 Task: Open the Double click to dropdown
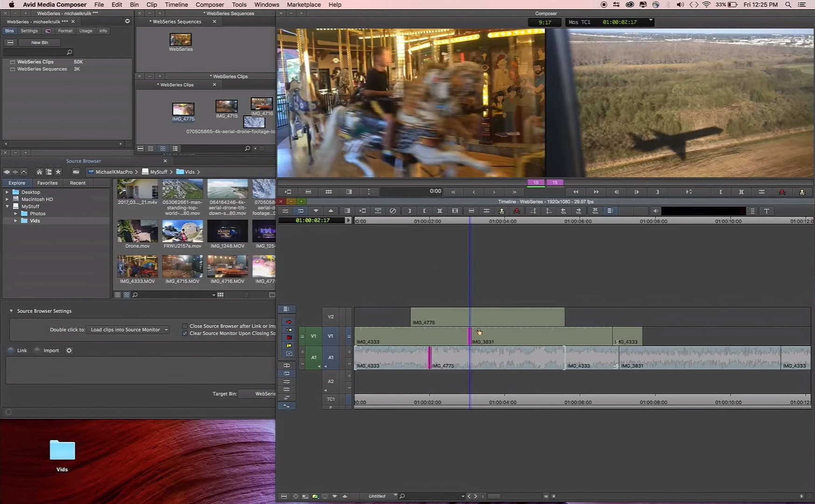pos(127,329)
